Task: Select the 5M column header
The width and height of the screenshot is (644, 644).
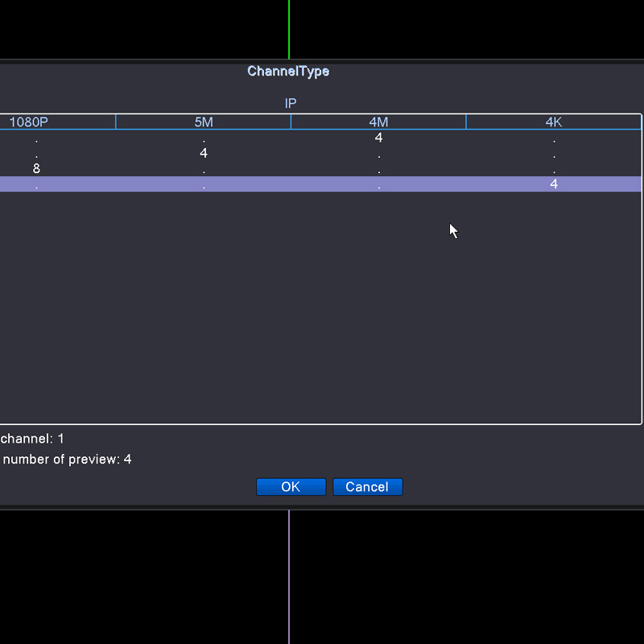Action: click(x=204, y=122)
